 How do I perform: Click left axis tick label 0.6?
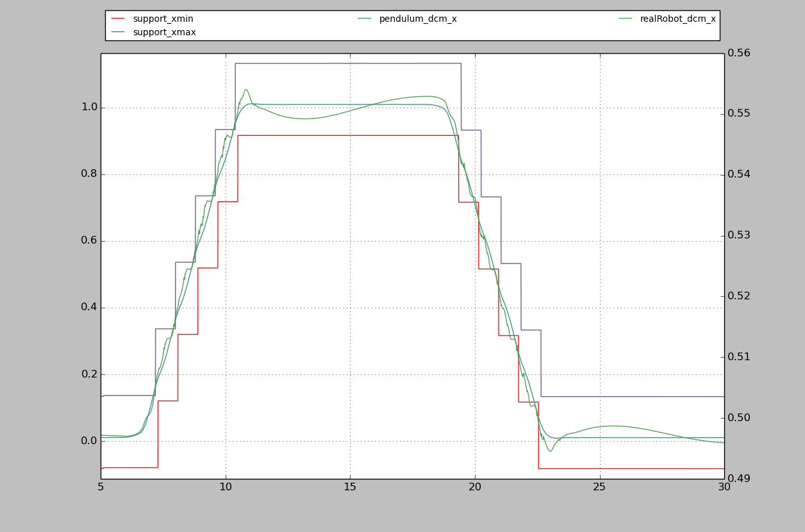pyautogui.click(x=89, y=240)
